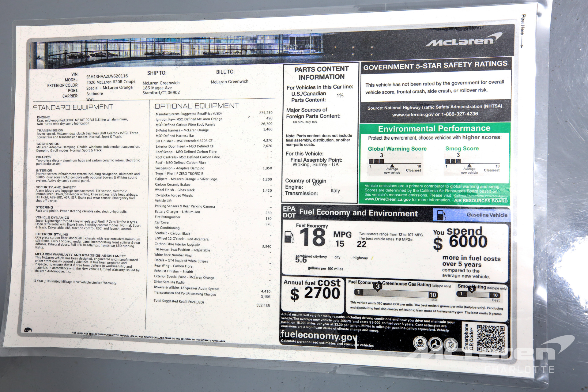Click 'Calipers - McLaren Orange + Silver Logo' row
This screenshot has height=392, width=588.
(x=213, y=179)
